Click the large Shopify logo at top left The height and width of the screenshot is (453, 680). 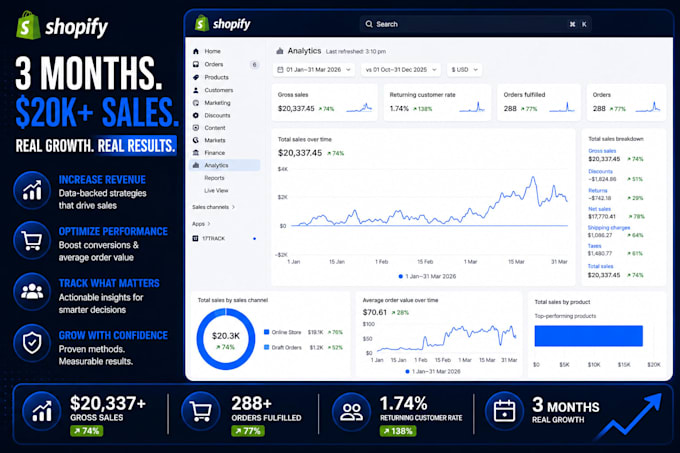[x=62, y=26]
